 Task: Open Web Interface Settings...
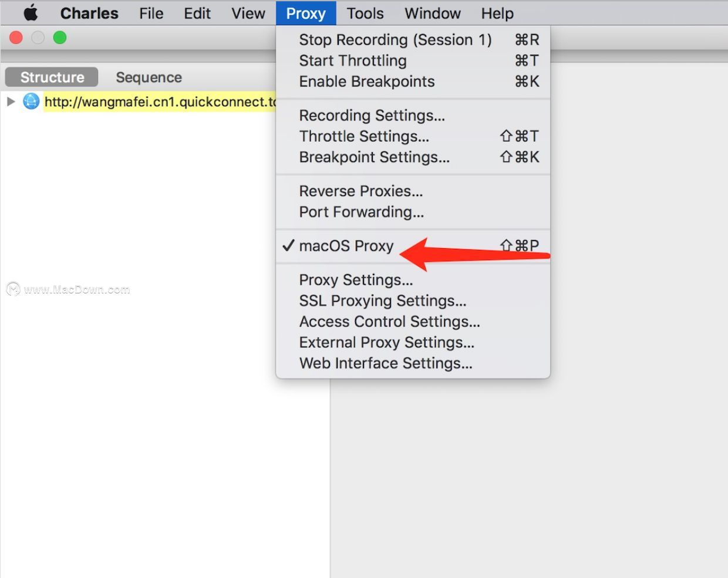[413, 363]
